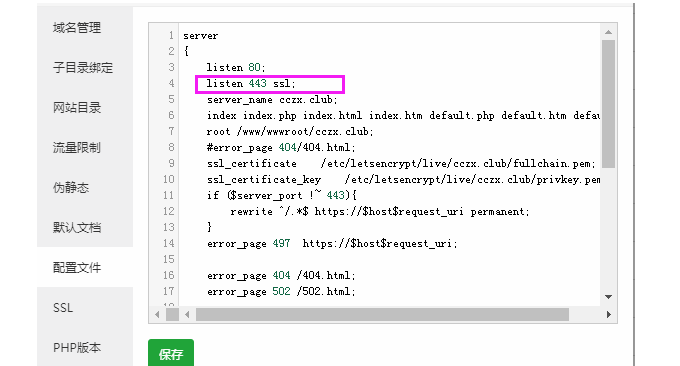Select the 伪静态 tab

click(71, 188)
